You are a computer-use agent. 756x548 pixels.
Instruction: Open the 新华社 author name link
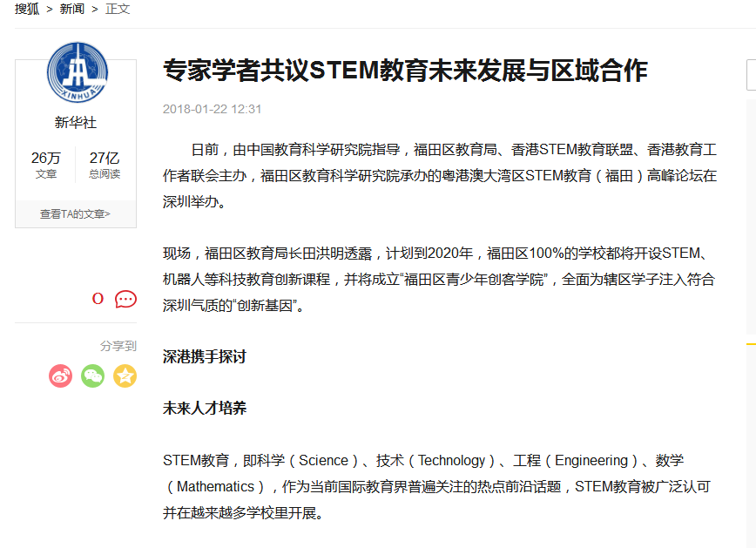pyautogui.click(x=76, y=123)
